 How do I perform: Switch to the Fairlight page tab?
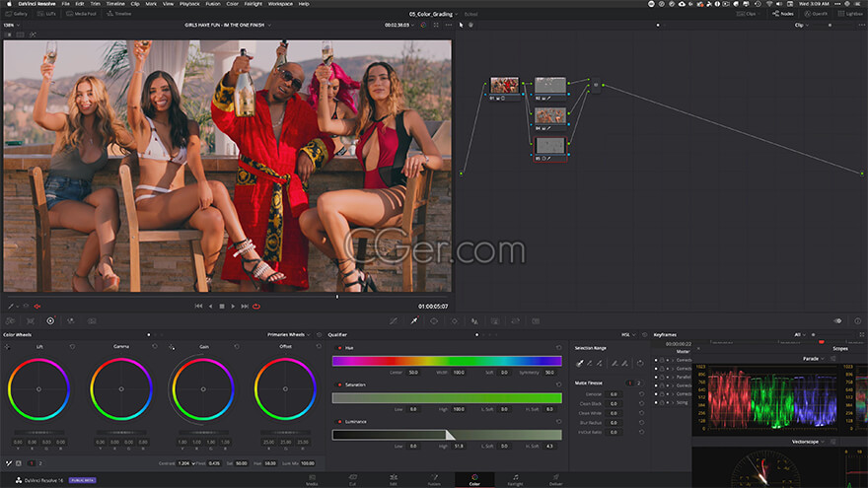tap(515, 480)
